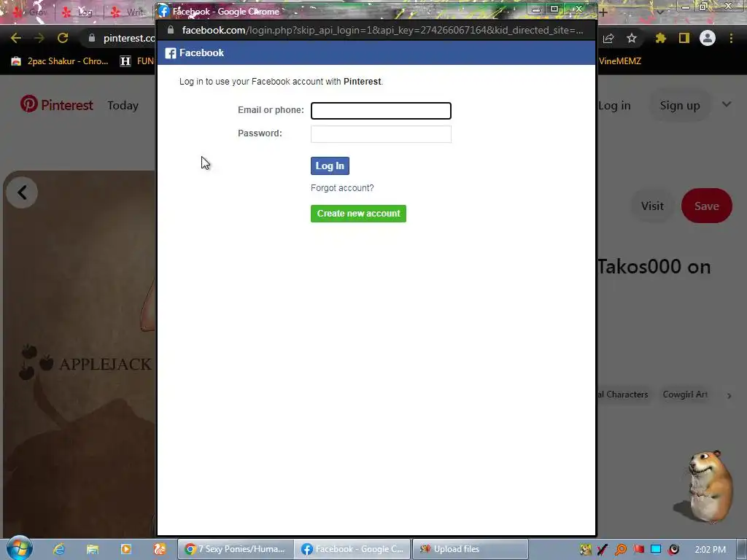The image size is (747, 560).
Task: Click the blue Log In button
Action: tap(330, 166)
